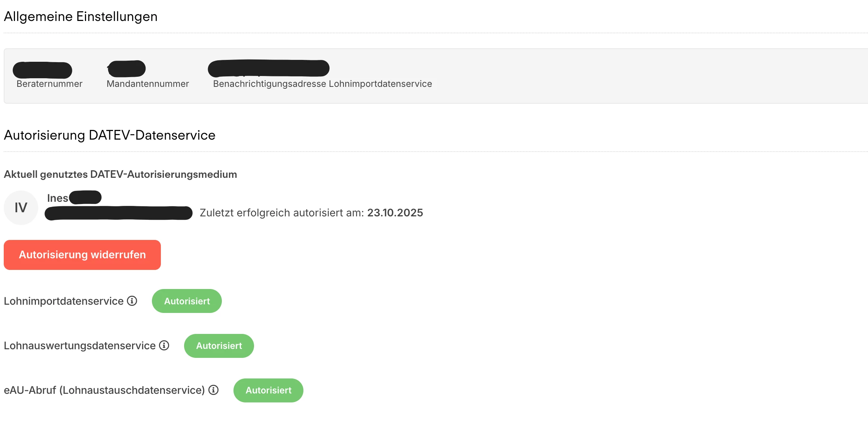Click the Autorisiert badge for Lohnimportdatenservice
Image resolution: width=868 pixels, height=426 pixels.
(x=187, y=301)
